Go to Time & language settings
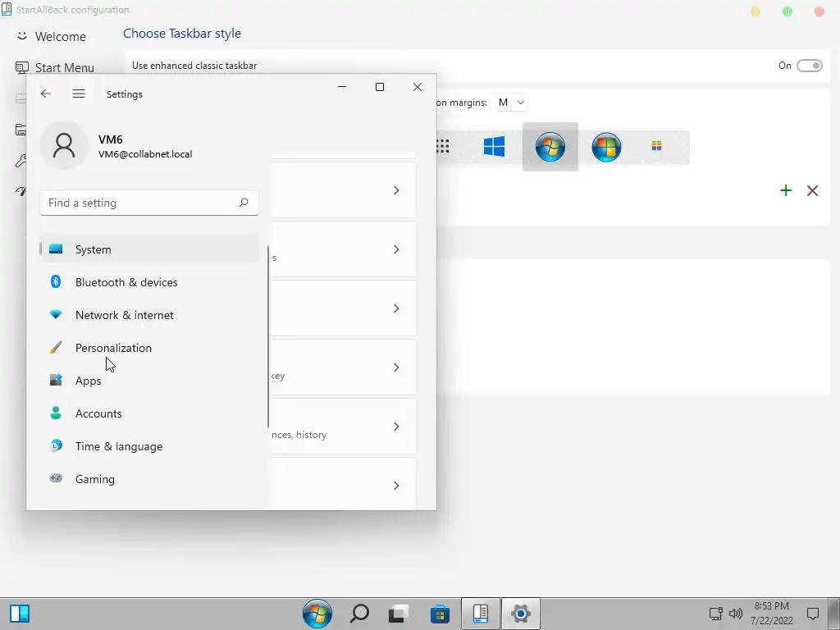The image size is (840, 630). tap(149, 446)
